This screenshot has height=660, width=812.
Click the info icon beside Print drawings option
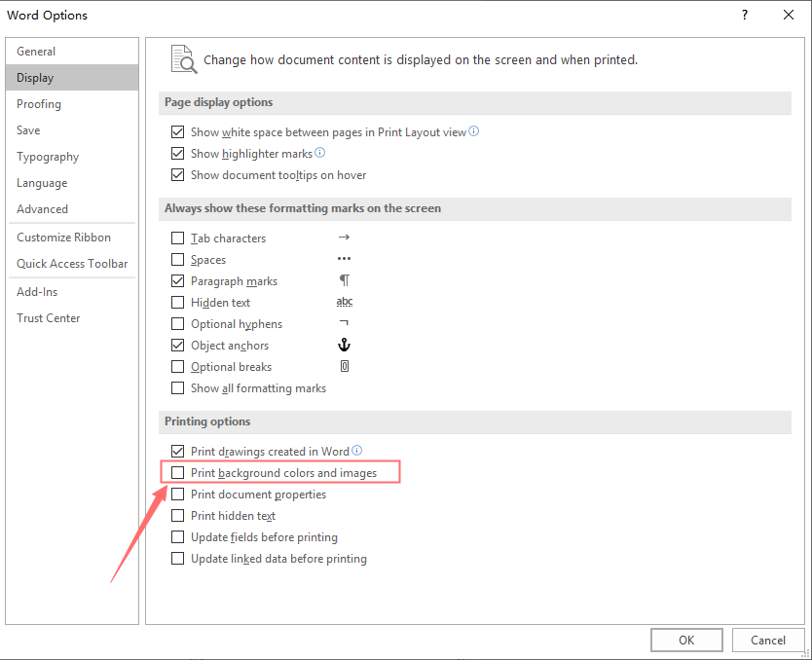pos(356,451)
